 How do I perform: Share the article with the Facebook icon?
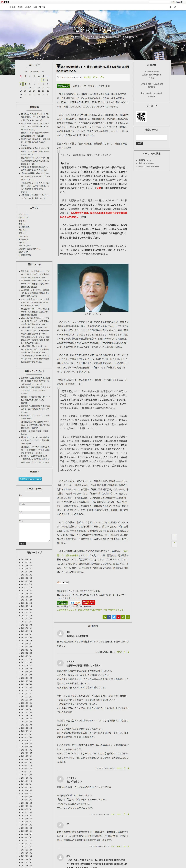tap(109, 617)
